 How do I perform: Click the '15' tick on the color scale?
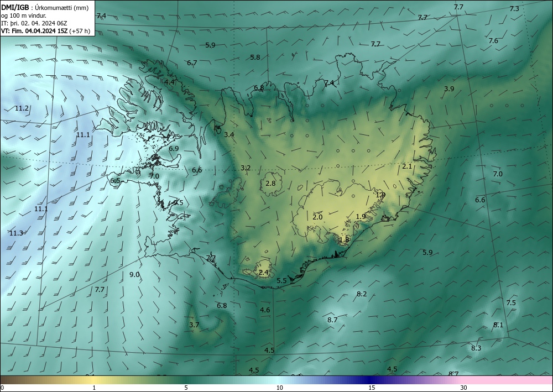372,388
